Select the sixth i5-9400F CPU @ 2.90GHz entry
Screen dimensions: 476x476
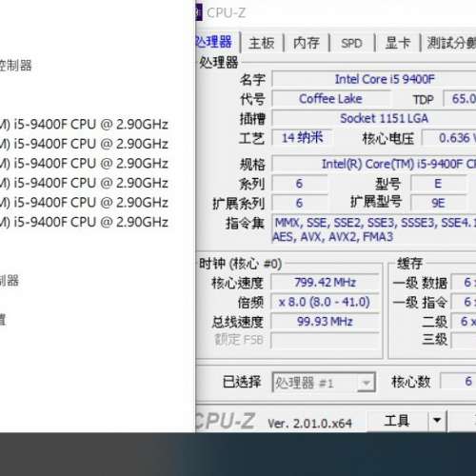(x=84, y=222)
